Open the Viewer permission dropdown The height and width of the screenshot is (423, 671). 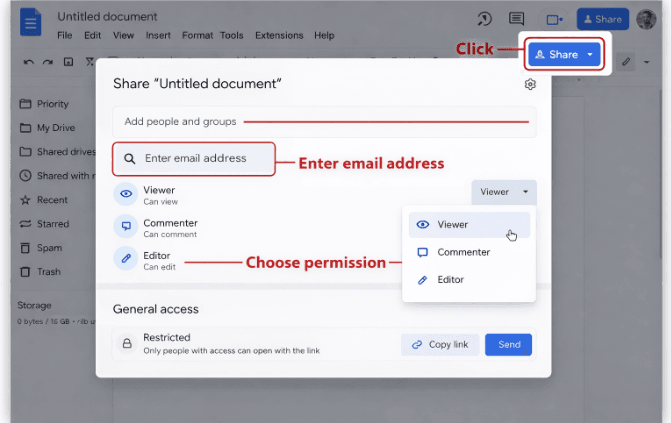503,192
